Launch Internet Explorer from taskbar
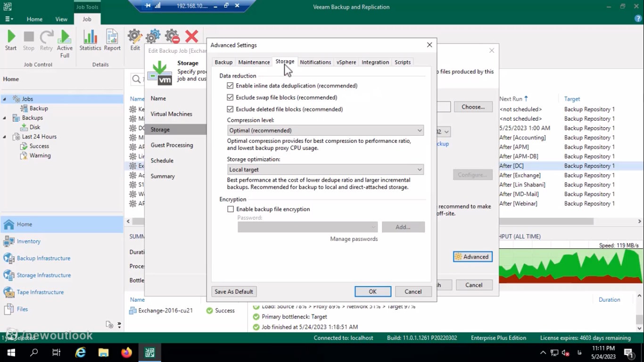This screenshot has width=644, height=362. point(81,353)
